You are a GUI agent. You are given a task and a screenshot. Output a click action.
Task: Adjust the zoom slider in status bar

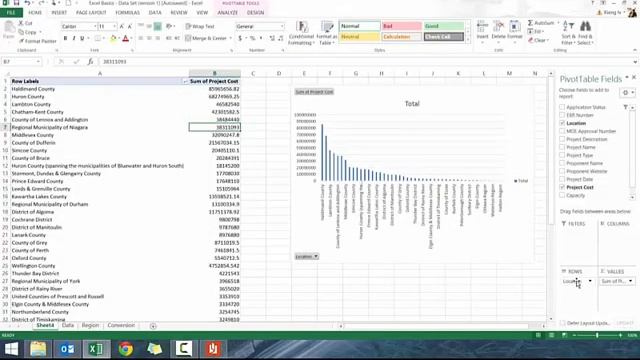tap(597, 335)
